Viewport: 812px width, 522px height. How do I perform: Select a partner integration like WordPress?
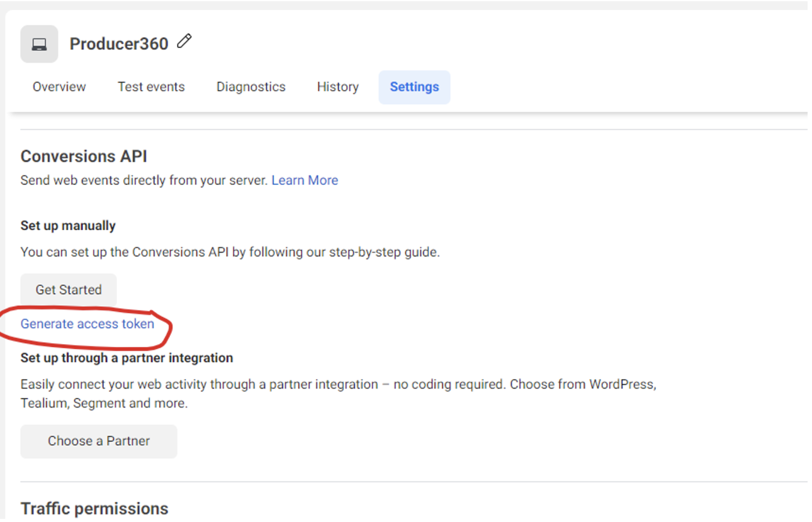coord(98,441)
